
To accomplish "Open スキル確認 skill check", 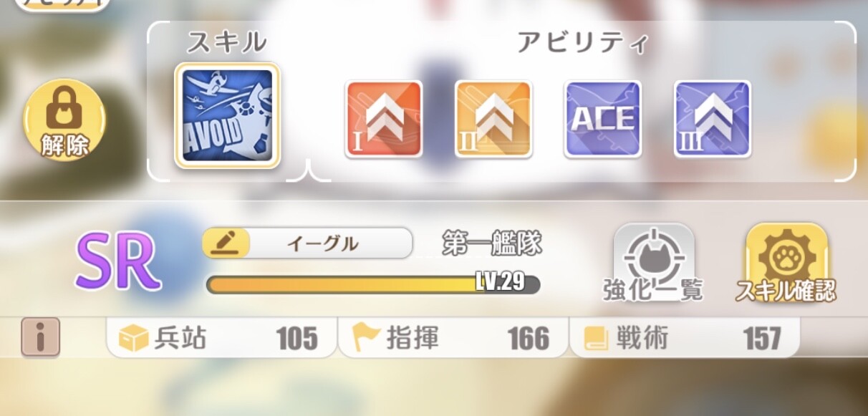I will pos(786,263).
